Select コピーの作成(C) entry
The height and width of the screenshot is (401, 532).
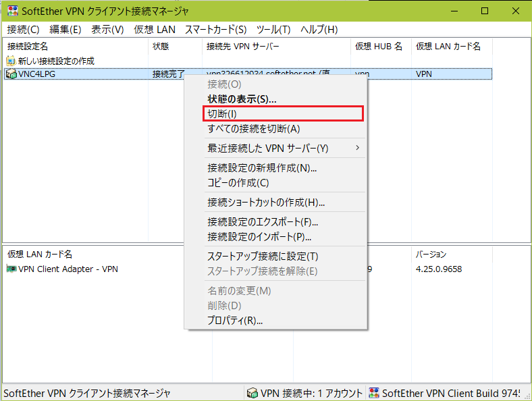pyautogui.click(x=275, y=183)
